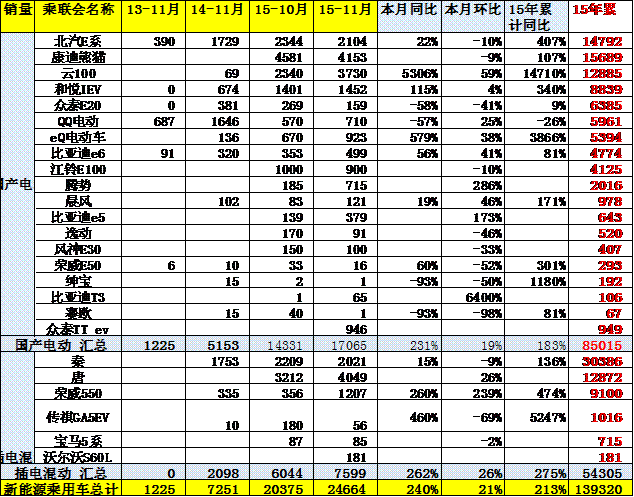The width and height of the screenshot is (634, 497).
Task: Select the 15-10月 column header
Action: point(281,16)
